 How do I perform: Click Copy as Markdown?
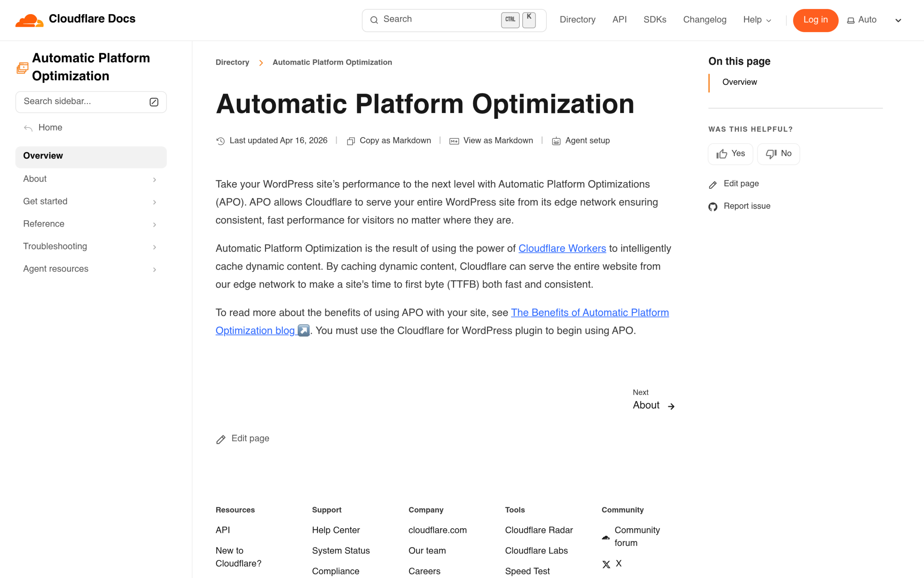[389, 141]
